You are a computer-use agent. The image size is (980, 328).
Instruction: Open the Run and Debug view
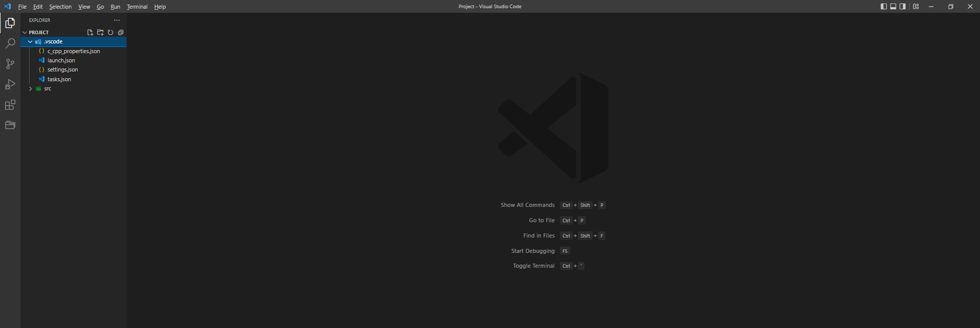(10, 84)
